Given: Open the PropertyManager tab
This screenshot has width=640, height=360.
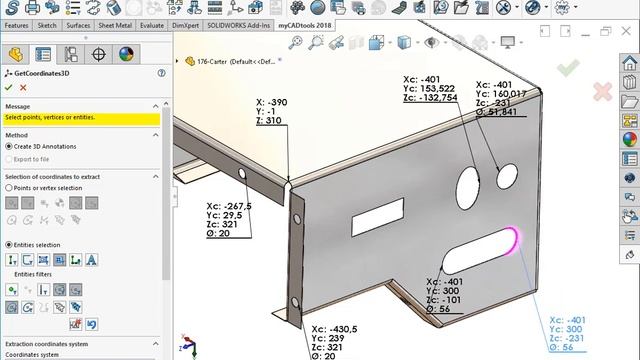Looking at the screenshot, I should [x=43, y=54].
